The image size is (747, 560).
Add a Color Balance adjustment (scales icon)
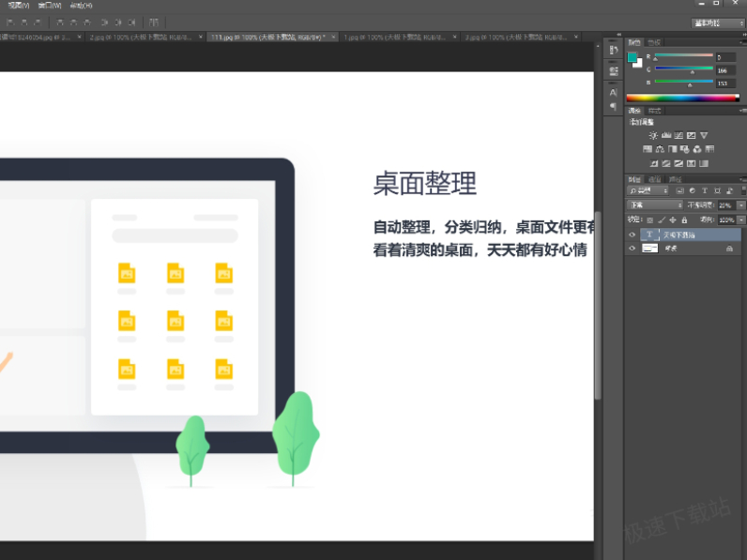tap(660, 149)
